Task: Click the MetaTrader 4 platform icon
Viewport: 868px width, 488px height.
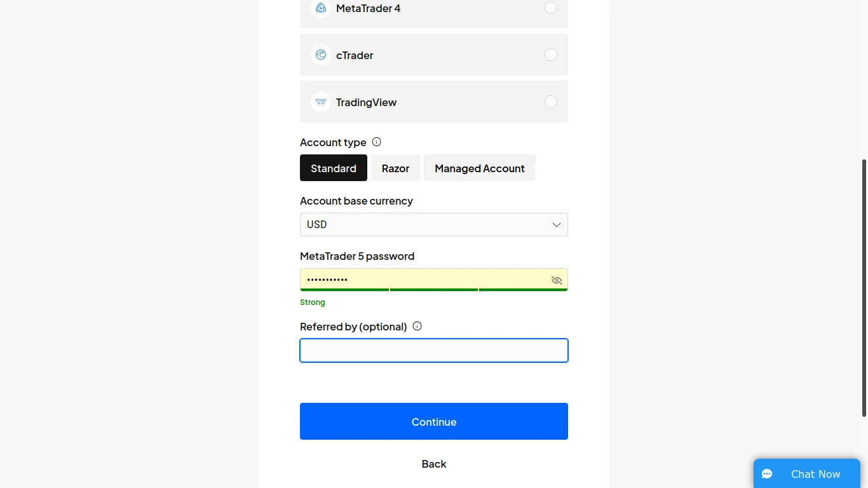Action: click(x=321, y=8)
